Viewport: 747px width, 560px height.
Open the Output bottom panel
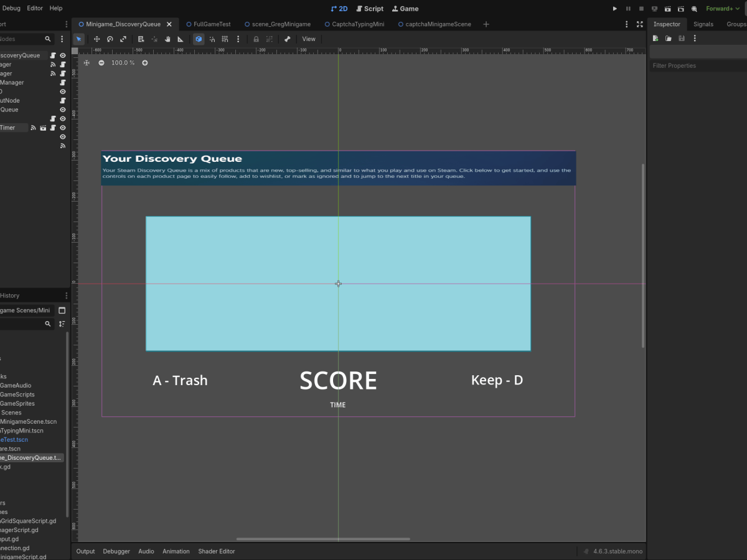85,551
